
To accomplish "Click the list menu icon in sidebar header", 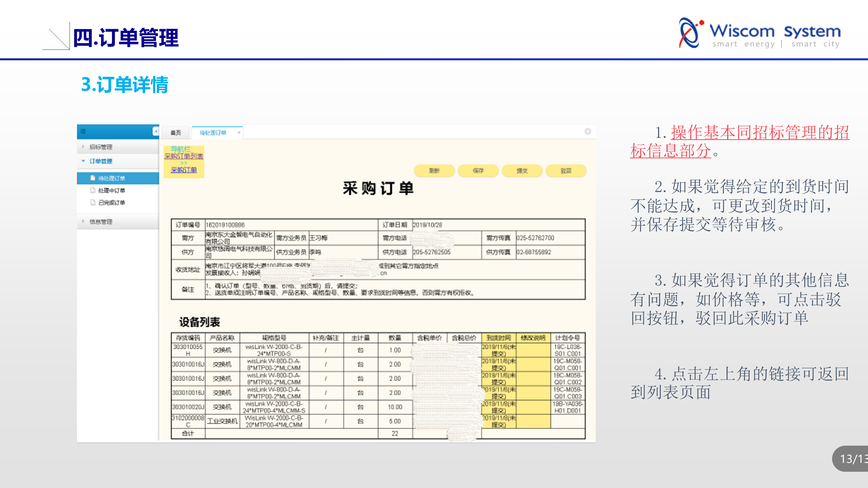I will pos(83,131).
